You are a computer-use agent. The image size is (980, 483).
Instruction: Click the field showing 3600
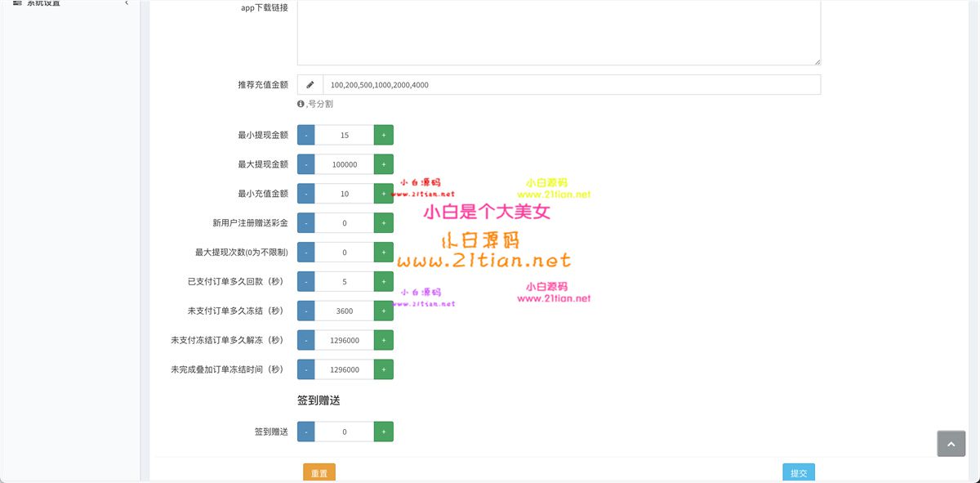coord(345,311)
